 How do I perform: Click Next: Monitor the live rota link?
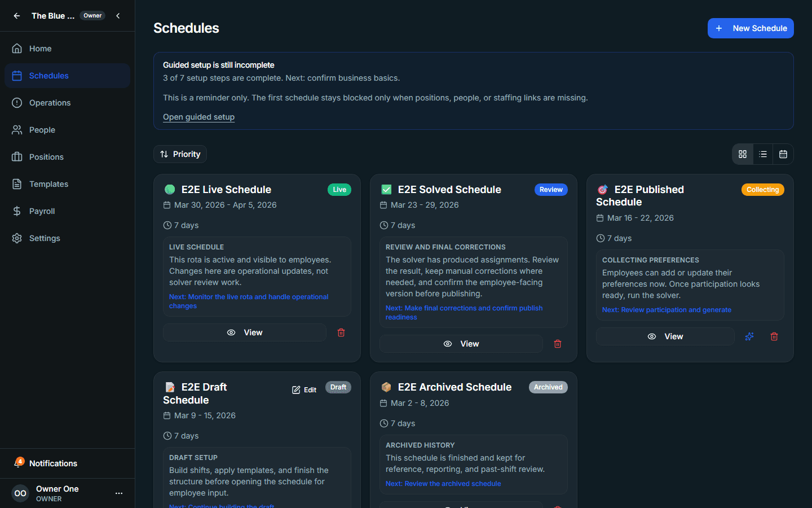[249, 301]
